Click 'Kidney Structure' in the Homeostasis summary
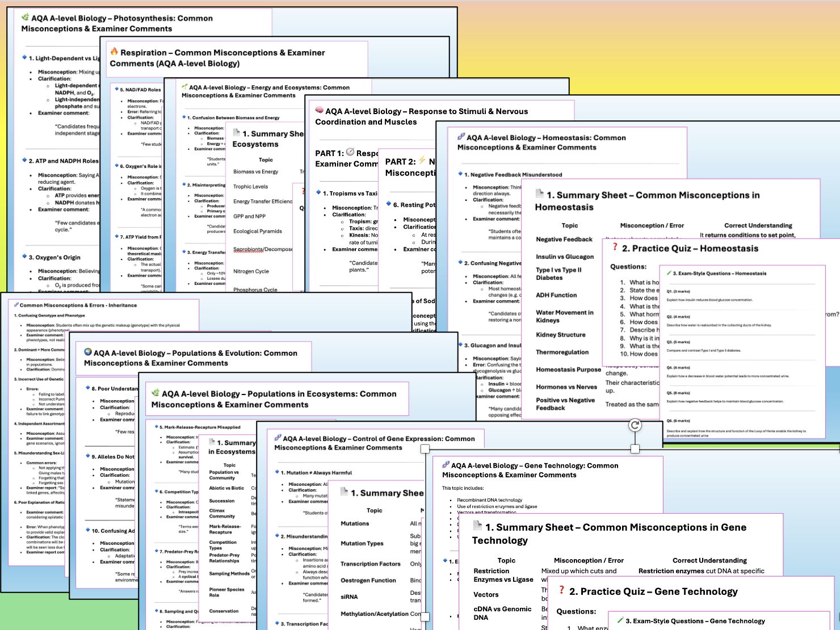The height and width of the screenshot is (630, 840). click(x=561, y=335)
